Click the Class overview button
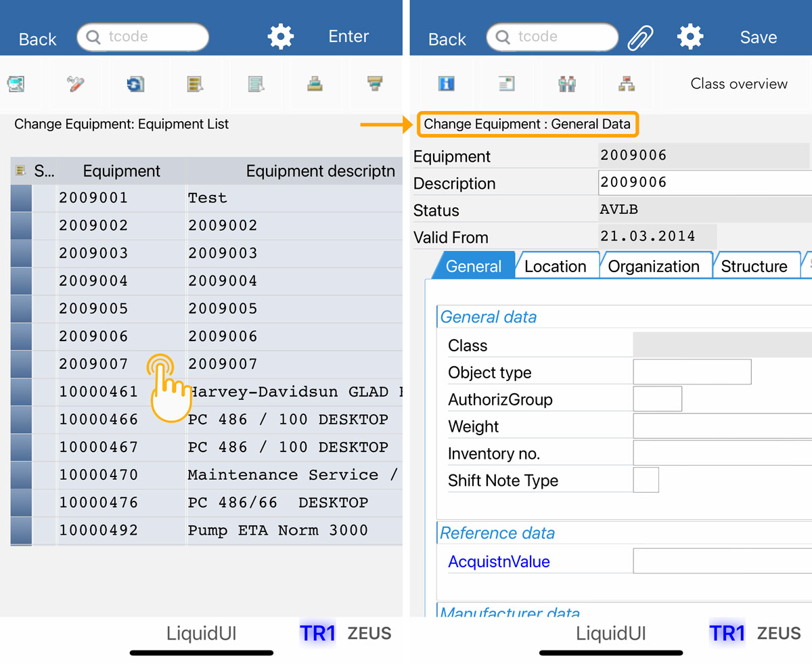This screenshot has height=664, width=812. (738, 84)
